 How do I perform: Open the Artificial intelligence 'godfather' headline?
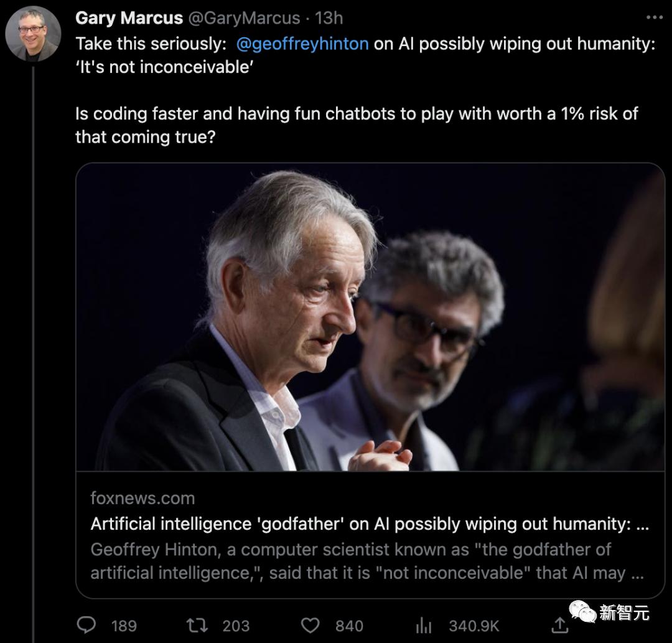tap(370, 524)
